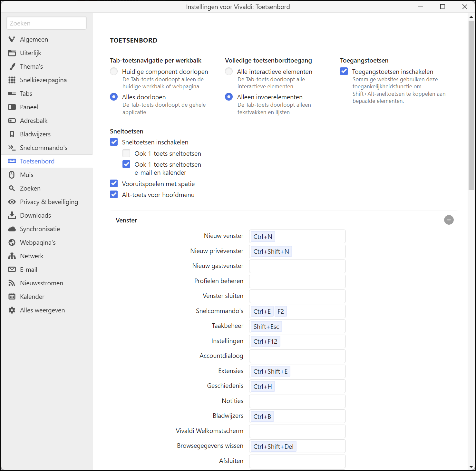Select Shift+Esc chip for Taakbeheer
This screenshot has height=471, width=476.
point(266,327)
